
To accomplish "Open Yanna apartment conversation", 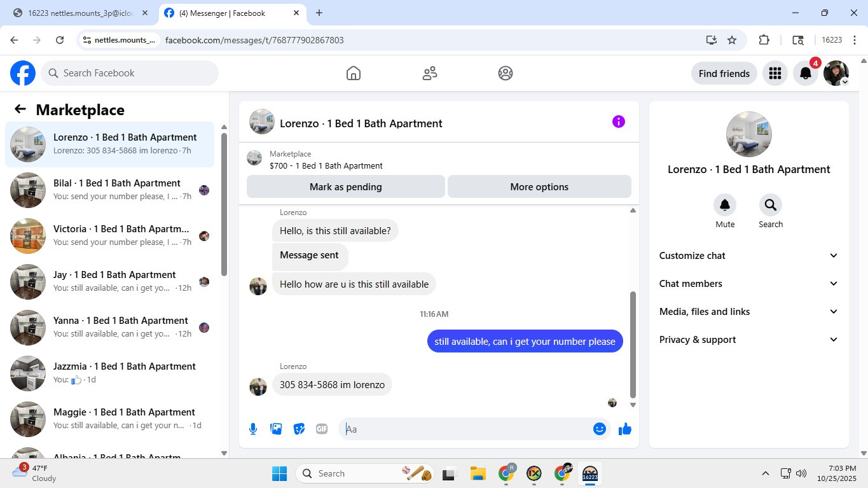I will [x=110, y=328].
